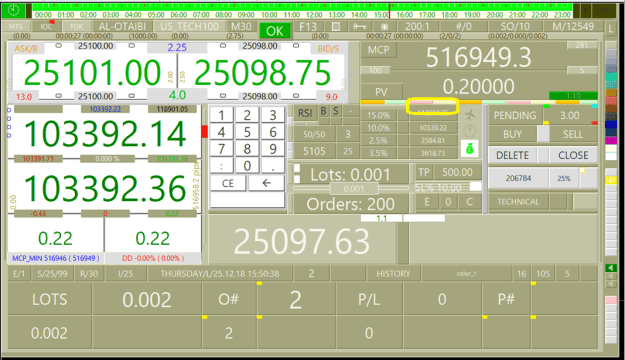The width and height of the screenshot is (625, 360).
Task: Toggle the white SL% checkbox
Action: (475, 186)
